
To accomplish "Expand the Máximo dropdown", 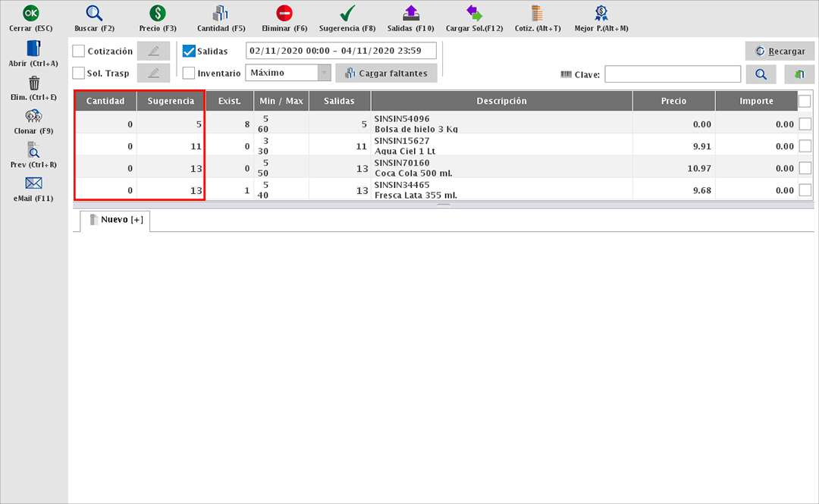I will tap(324, 73).
